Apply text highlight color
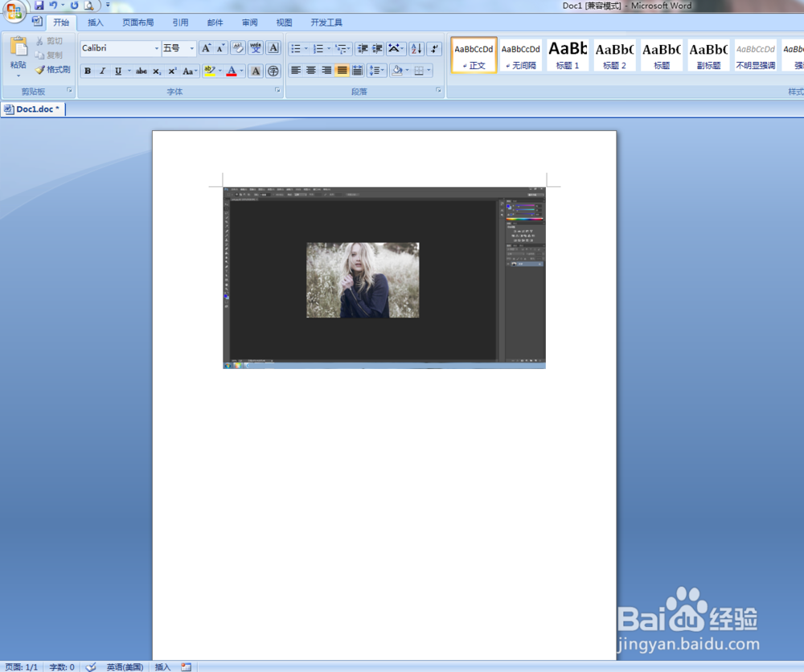The height and width of the screenshot is (672, 804). (x=209, y=71)
